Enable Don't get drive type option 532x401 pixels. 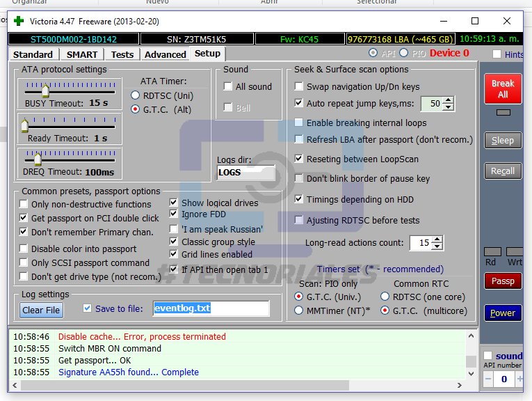24,276
